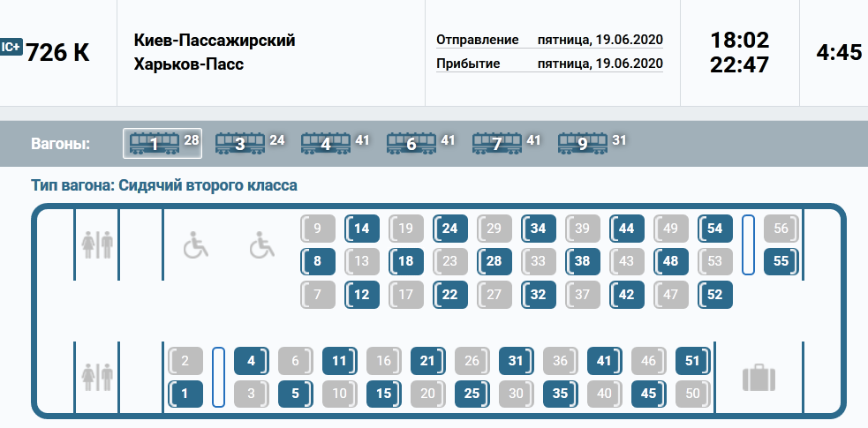
Task: Open train car number 6
Action: pyautogui.click(x=411, y=142)
